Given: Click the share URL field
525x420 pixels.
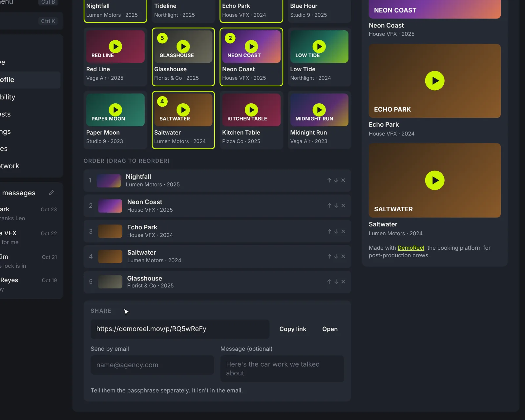Looking at the screenshot, I should coord(180,329).
